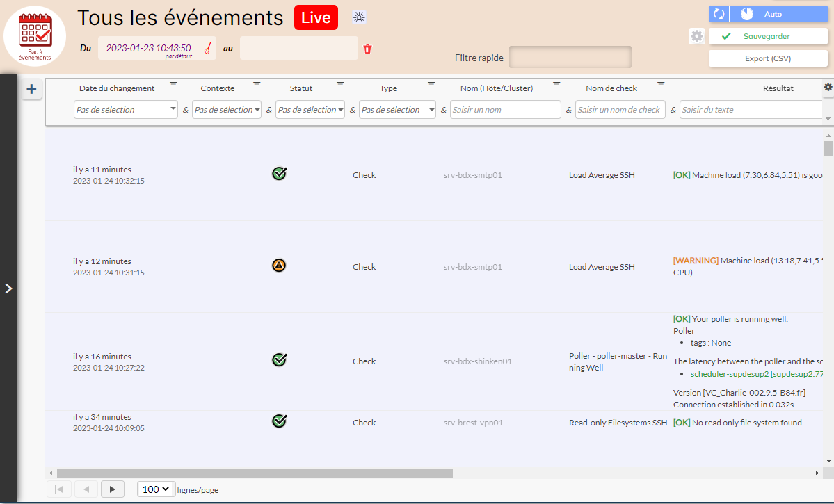Screen dimensions: 834x504
Task: Open the Type column filter menu
Action: (x=431, y=84)
